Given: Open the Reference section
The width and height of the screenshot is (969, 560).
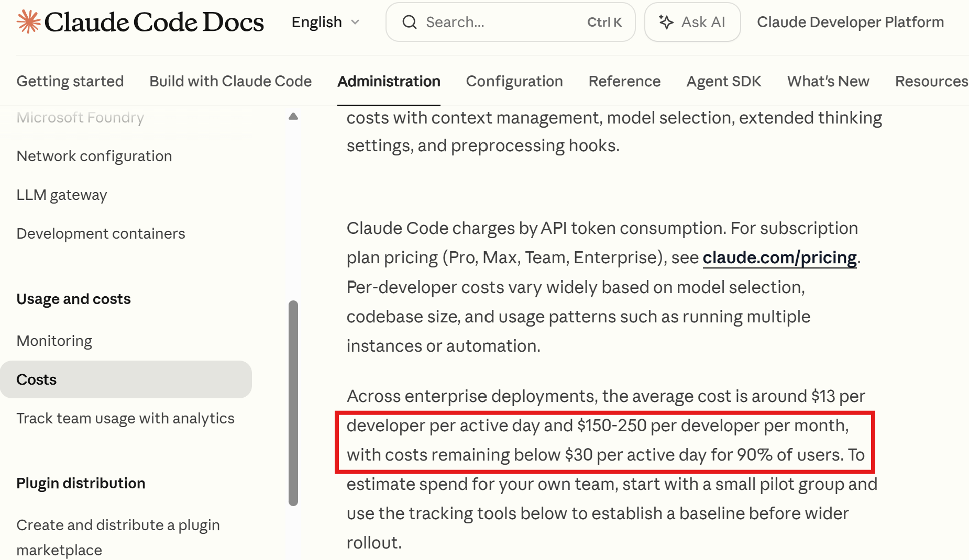Looking at the screenshot, I should coord(624,81).
